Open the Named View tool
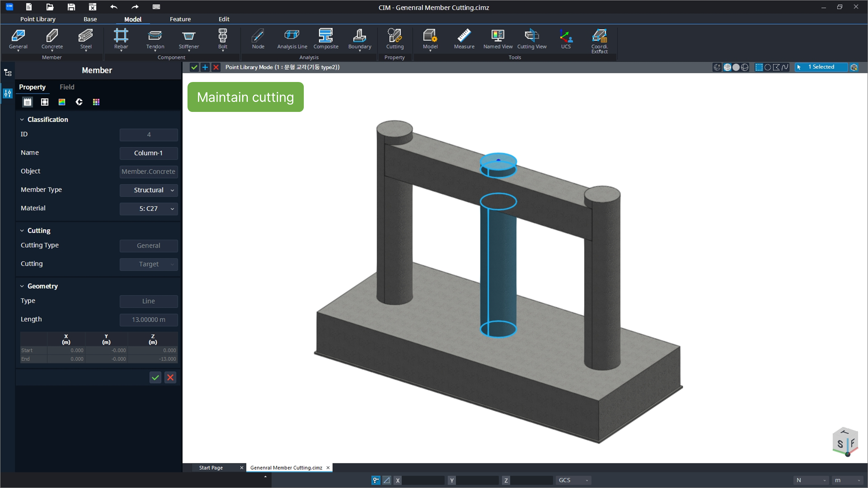Viewport: 868px width, 488px height. (x=498, y=39)
